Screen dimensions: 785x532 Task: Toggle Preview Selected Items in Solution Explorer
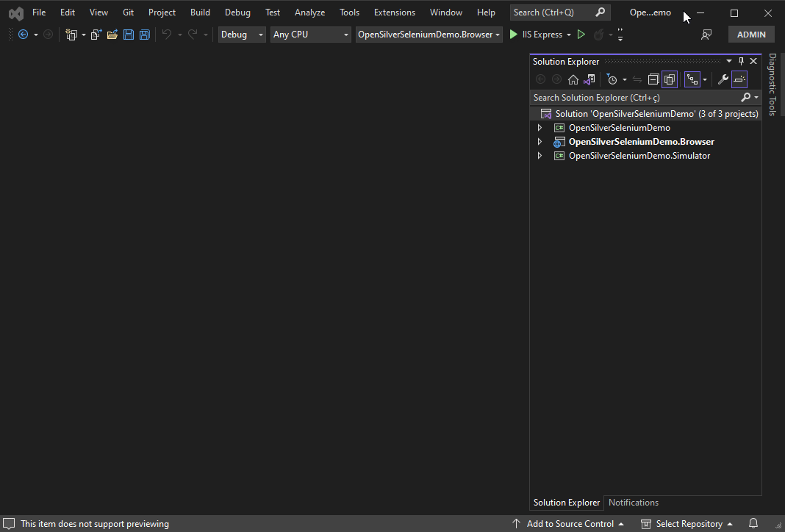coord(739,79)
